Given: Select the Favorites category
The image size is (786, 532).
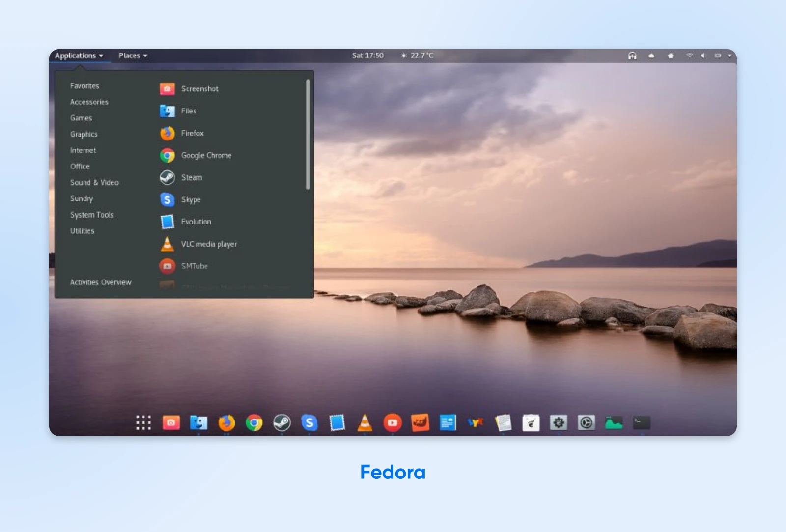Looking at the screenshot, I should pos(84,86).
